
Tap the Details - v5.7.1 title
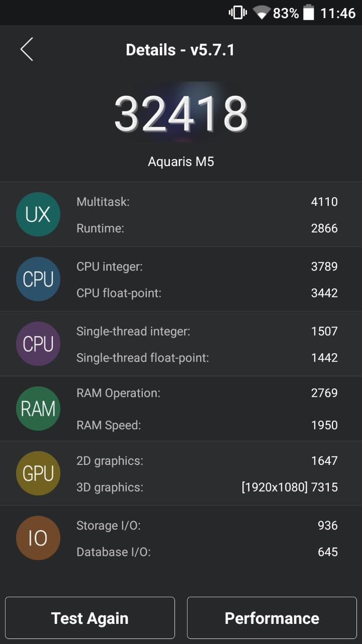[x=180, y=50]
